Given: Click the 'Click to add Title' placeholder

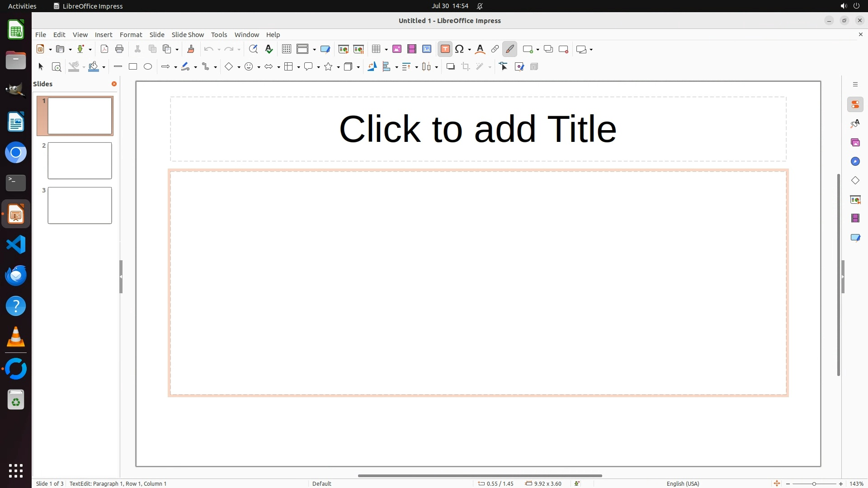Looking at the screenshot, I should tap(478, 129).
